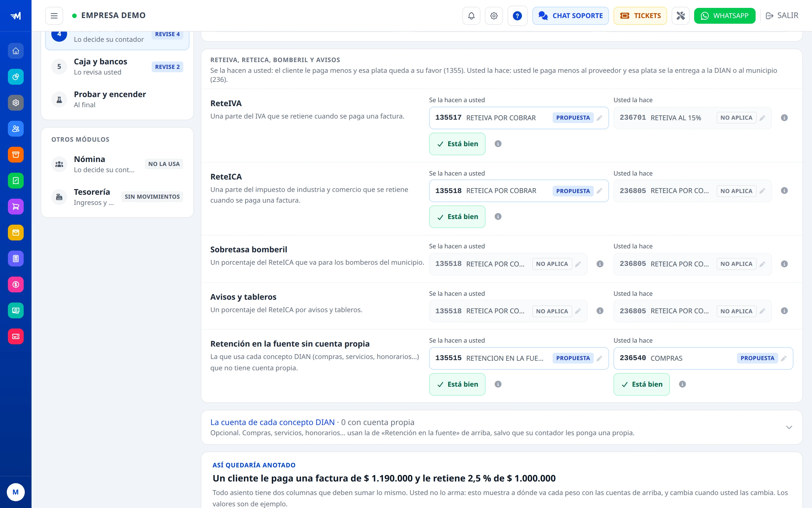Open the Tesorería module
The image size is (812, 508).
[117, 196]
